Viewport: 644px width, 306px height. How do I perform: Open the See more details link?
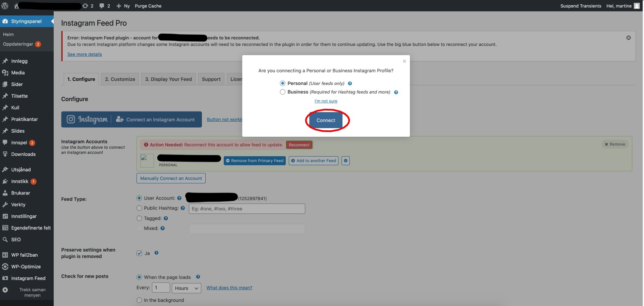click(x=85, y=54)
